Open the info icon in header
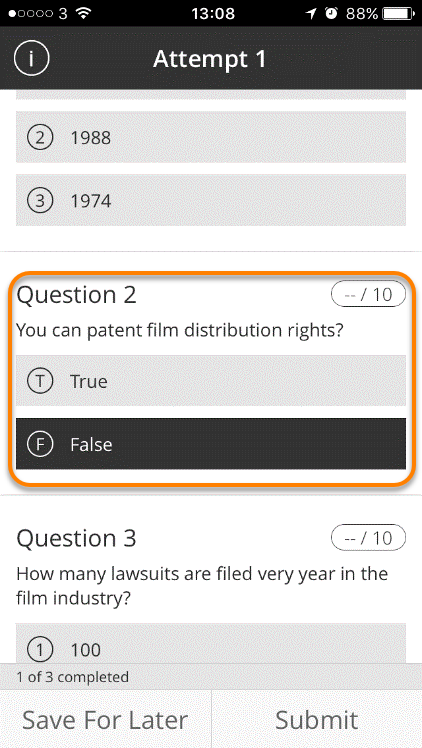 31,59
